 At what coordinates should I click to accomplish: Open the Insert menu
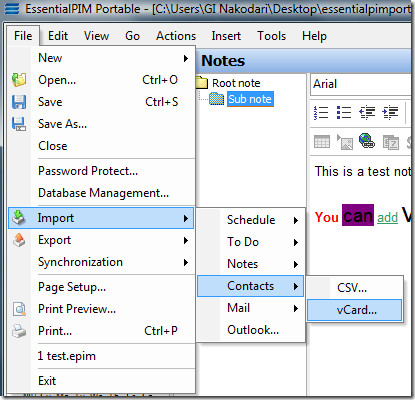click(x=226, y=36)
